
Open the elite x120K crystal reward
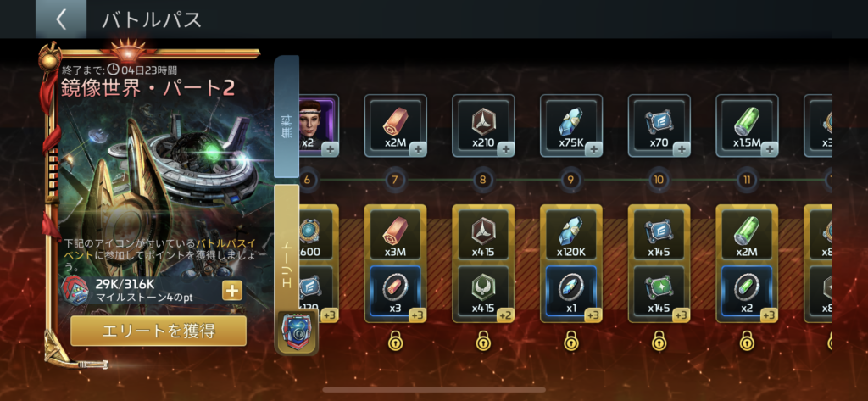tap(571, 235)
